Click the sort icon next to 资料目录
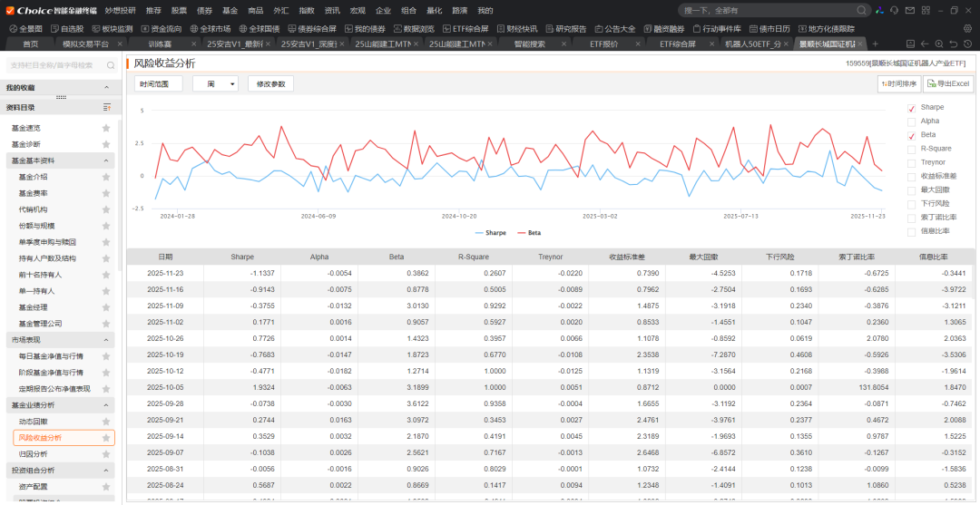The height and width of the screenshot is (505, 980). click(x=106, y=107)
